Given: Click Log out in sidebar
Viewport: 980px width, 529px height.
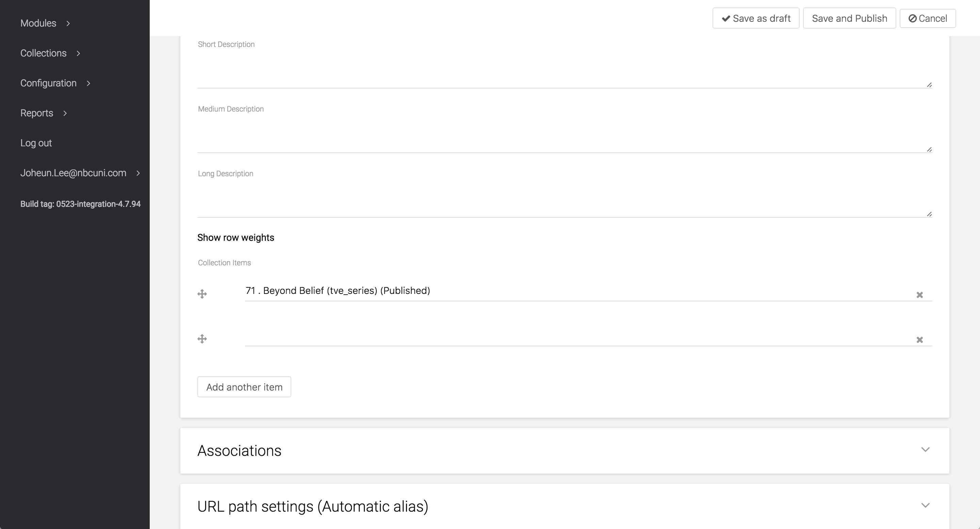Looking at the screenshot, I should point(36,143).
